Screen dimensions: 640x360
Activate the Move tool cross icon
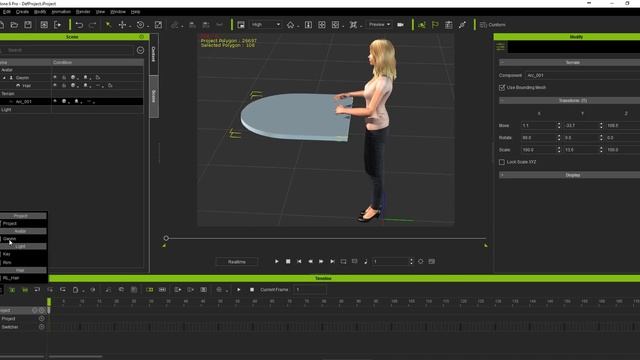(x=122, y=25)
